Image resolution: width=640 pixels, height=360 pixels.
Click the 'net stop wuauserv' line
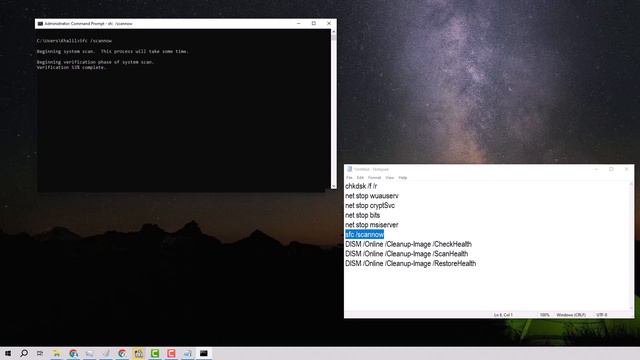click(x=372, y=196)
